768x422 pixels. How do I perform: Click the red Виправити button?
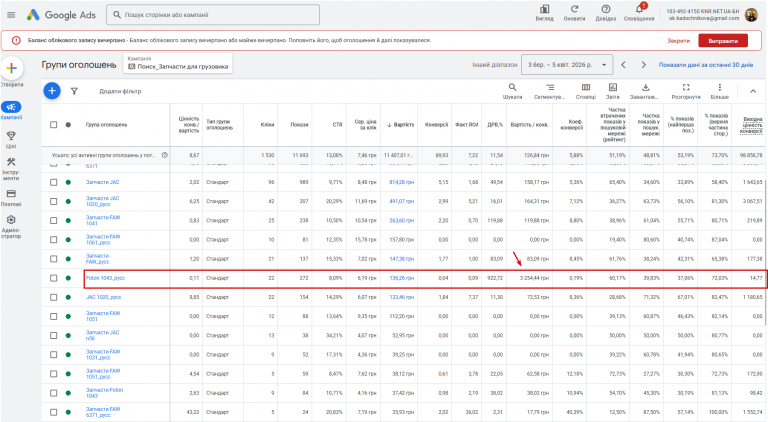click(725, 40)
